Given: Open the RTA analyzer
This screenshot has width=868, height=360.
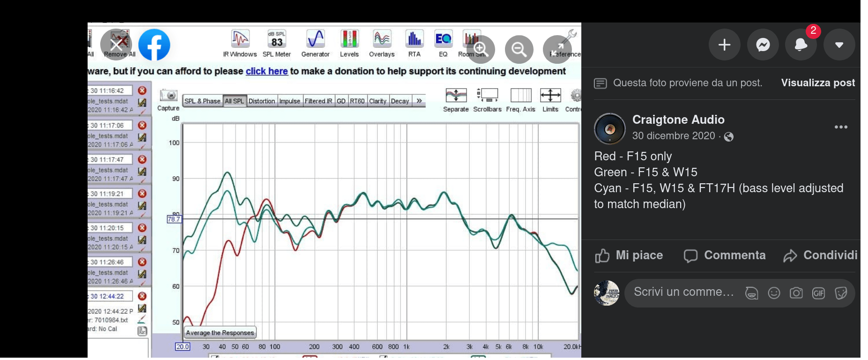Looking at the screenshot, I should point(414,44).
